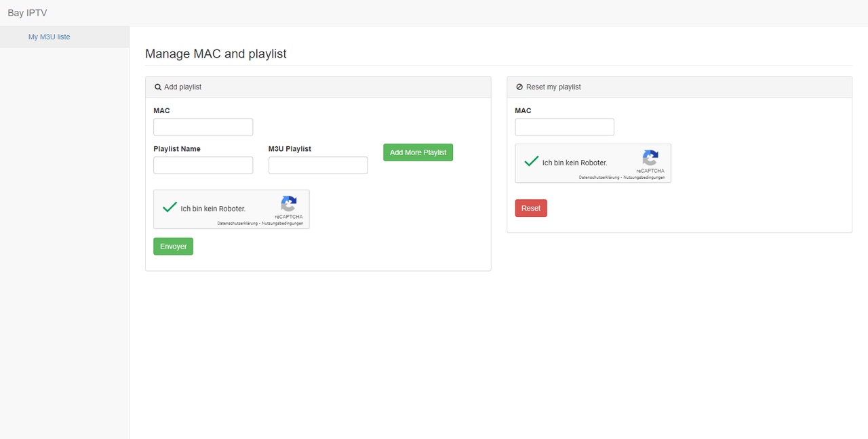
Task: Open Datenschutzerklärung link in Add playlist captcha
Action: click(x=237, y=224)
